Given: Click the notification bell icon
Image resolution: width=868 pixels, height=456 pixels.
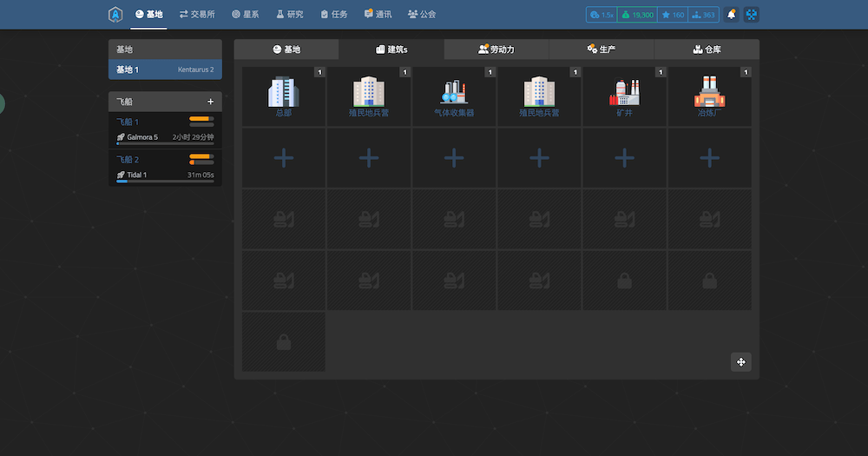Looking at the screenshot, I should (x=731, y=15).
